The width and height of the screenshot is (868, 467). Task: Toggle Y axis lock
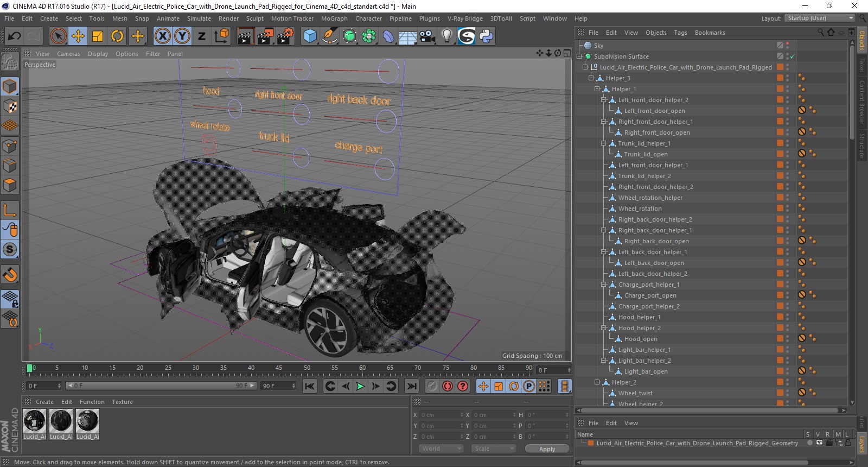[182, 36]
